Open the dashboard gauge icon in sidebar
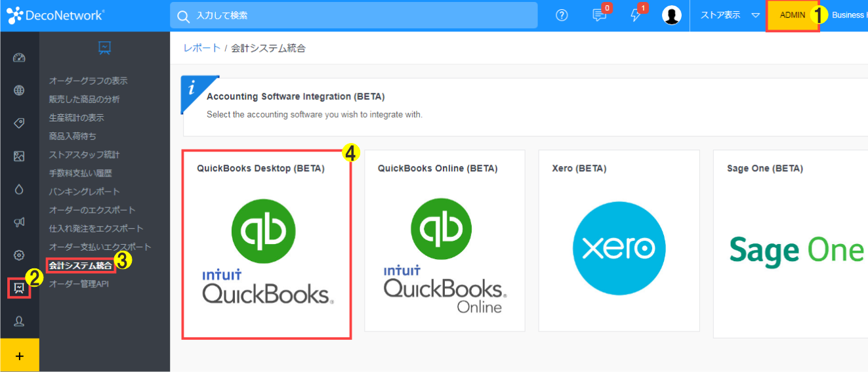The width and height of the screenshot is (868, 372). pyautogui.click(x=19, y=58)
